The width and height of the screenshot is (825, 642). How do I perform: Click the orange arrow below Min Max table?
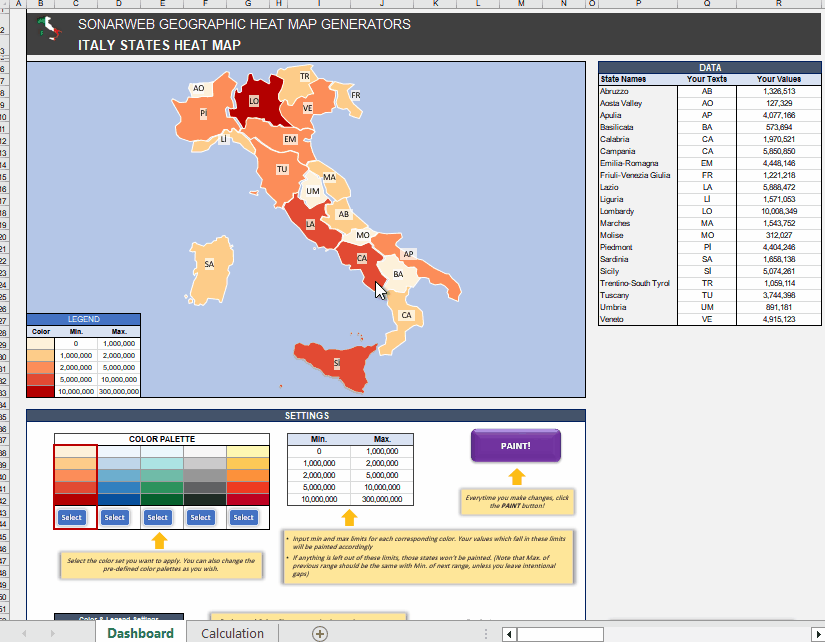coord(349,517)
